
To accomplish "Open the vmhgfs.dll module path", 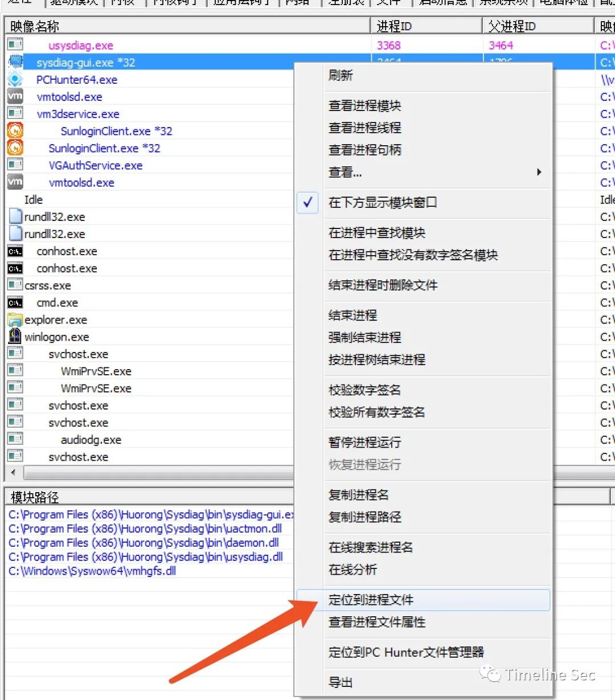I will 102,571.
